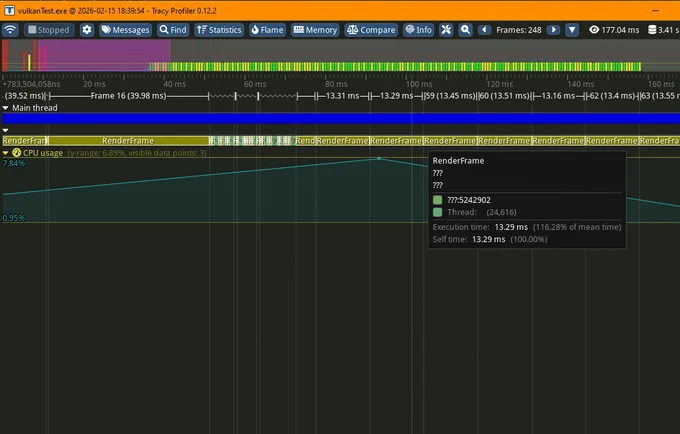Click the CPU usage gauge icon
This screenshot has height=434, width=680.
point(16,153)
